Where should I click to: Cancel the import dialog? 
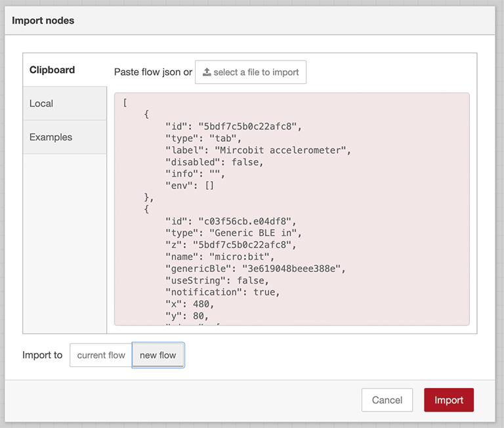(387, 400)
